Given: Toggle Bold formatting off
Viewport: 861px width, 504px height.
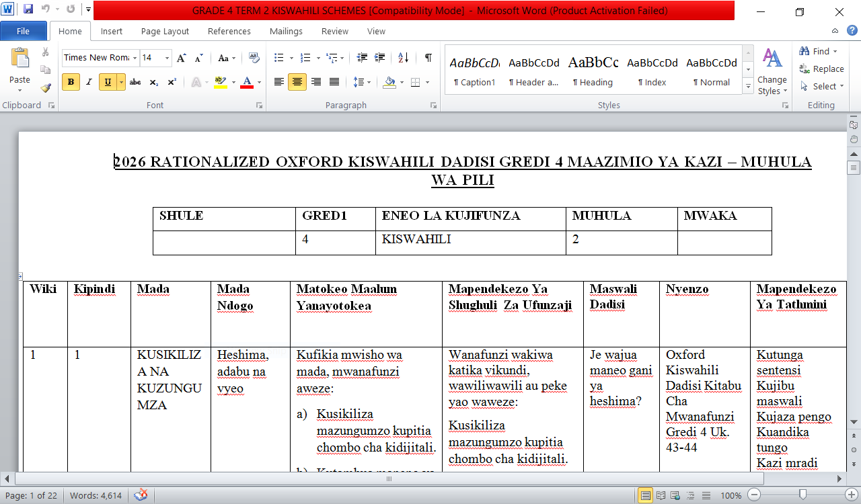Looking at the screenshot, I should pos(71,82).
